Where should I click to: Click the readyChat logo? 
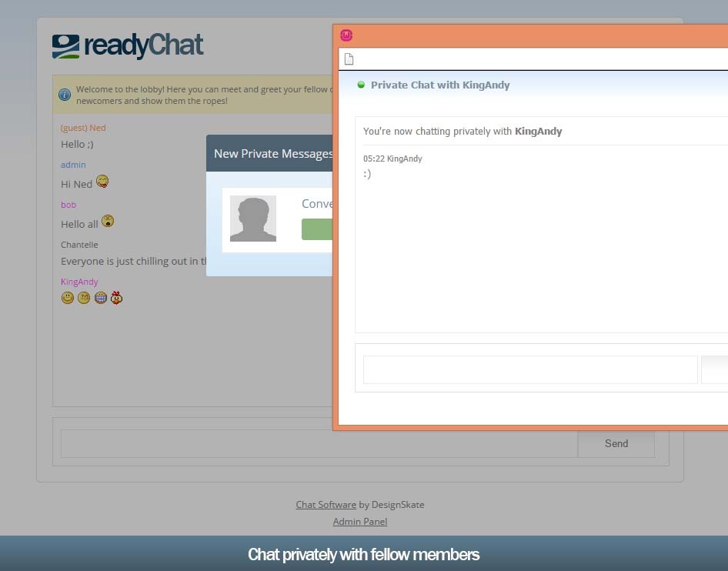point(128,46)
